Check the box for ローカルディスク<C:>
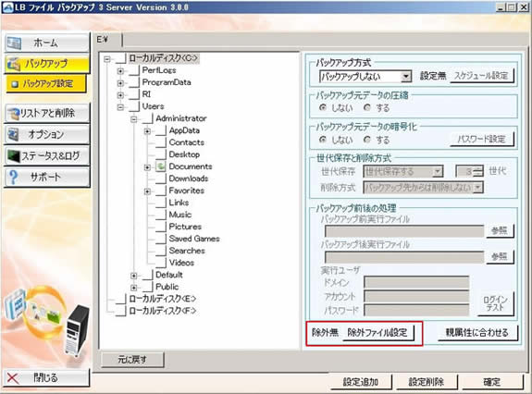The width and height of the screenshot is (532, 394). click(x=121, y=58)
